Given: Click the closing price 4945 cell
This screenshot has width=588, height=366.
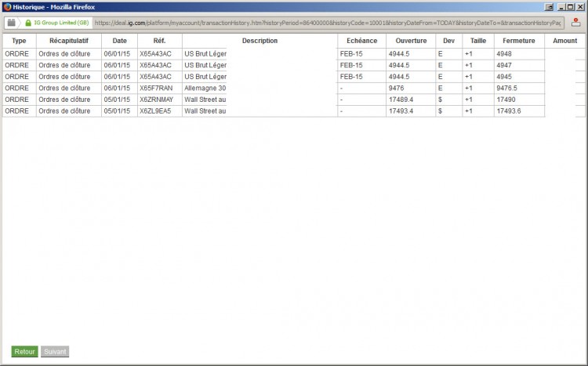Looking at the screenshot, I should pos(519,77).
